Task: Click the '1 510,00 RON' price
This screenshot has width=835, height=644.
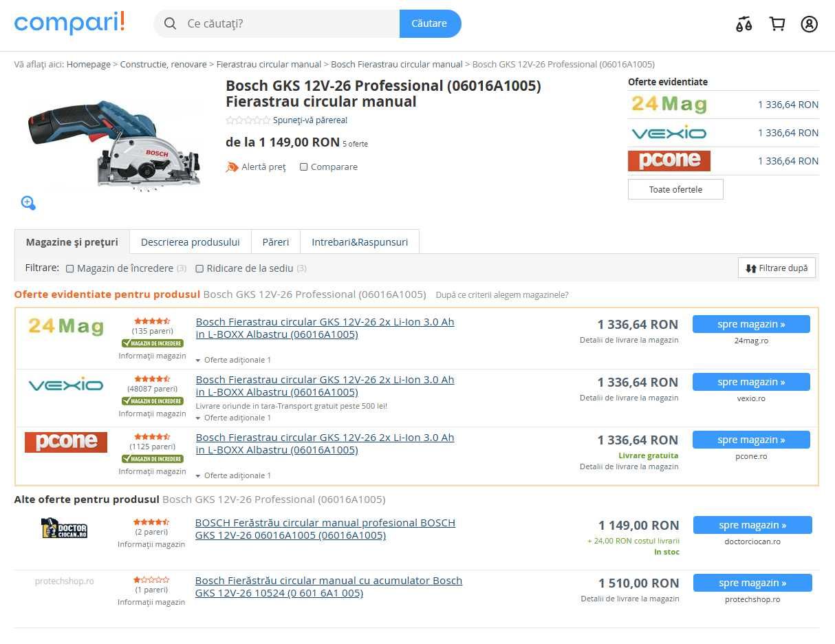Action: (639, 583)
